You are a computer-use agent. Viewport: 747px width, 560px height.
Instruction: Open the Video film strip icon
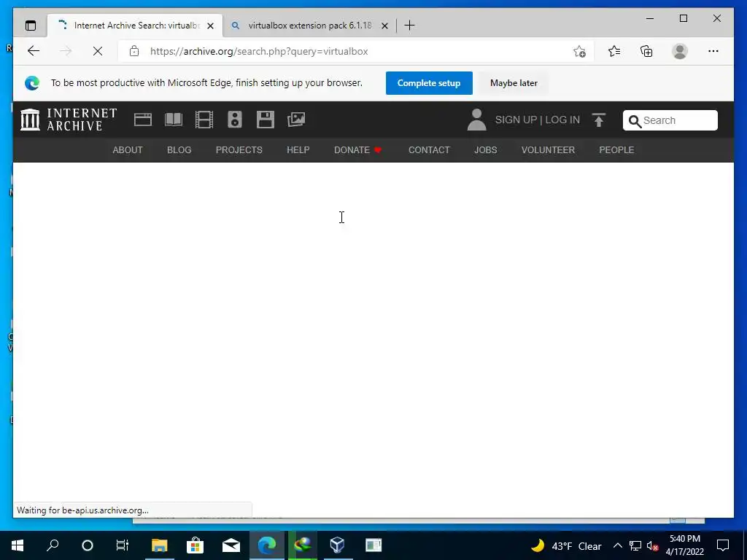coord(204,120)
